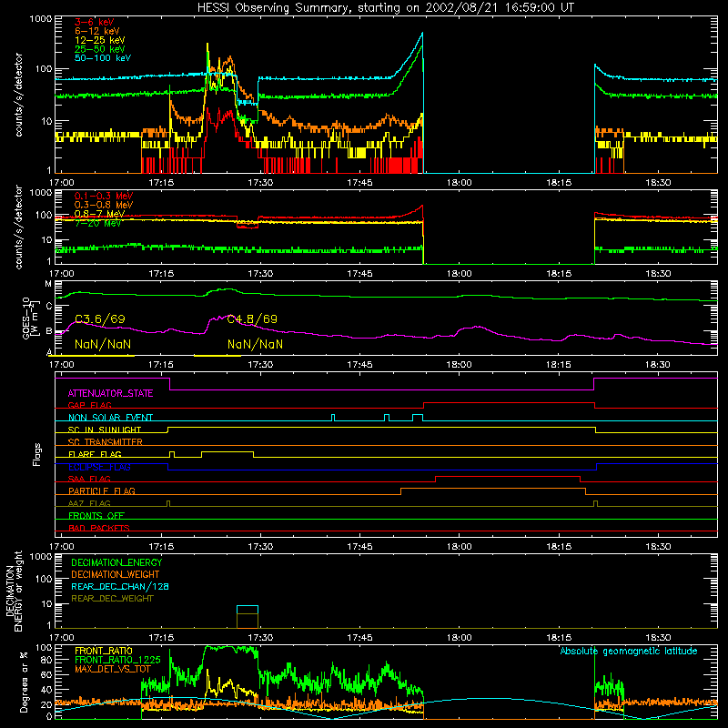The height and width of the screenshot is (728, 728).
Task: Click the 25-50 keV legend label
Action: click(x=100, y=49)
